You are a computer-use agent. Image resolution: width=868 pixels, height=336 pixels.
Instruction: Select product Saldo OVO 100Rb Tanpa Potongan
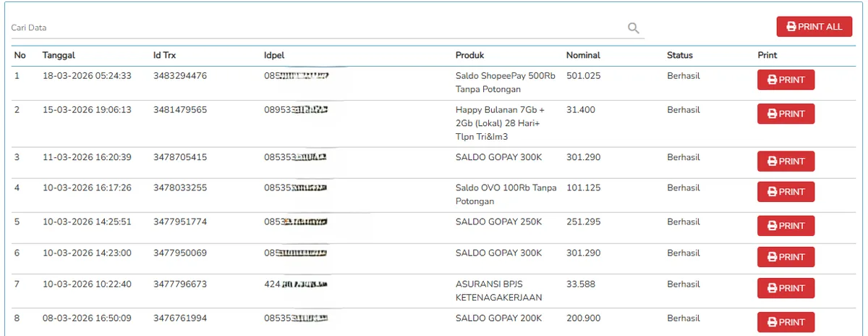pyautogui.click(x=506, y=194)
